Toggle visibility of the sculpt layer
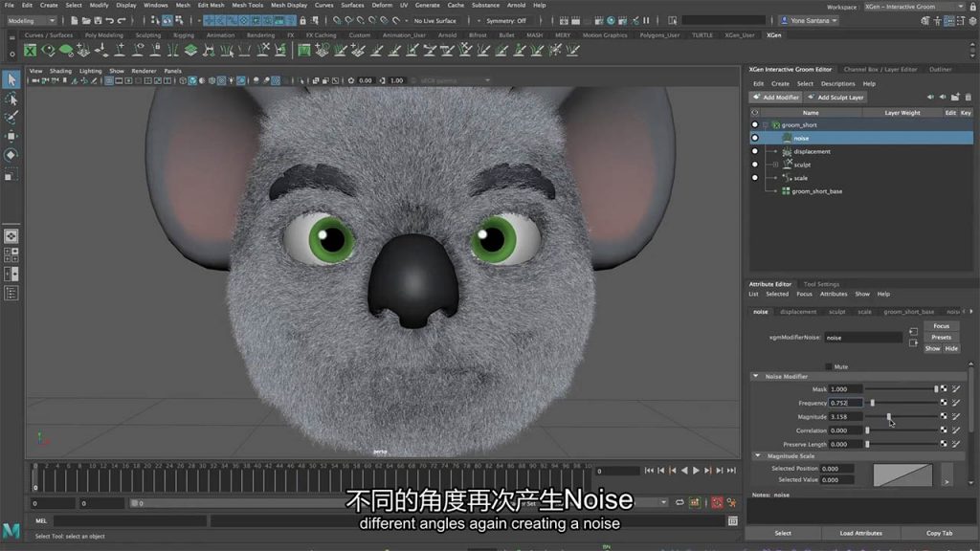This screenshot has width=980, height=551. pyautogui.click(x=755, y=165)
